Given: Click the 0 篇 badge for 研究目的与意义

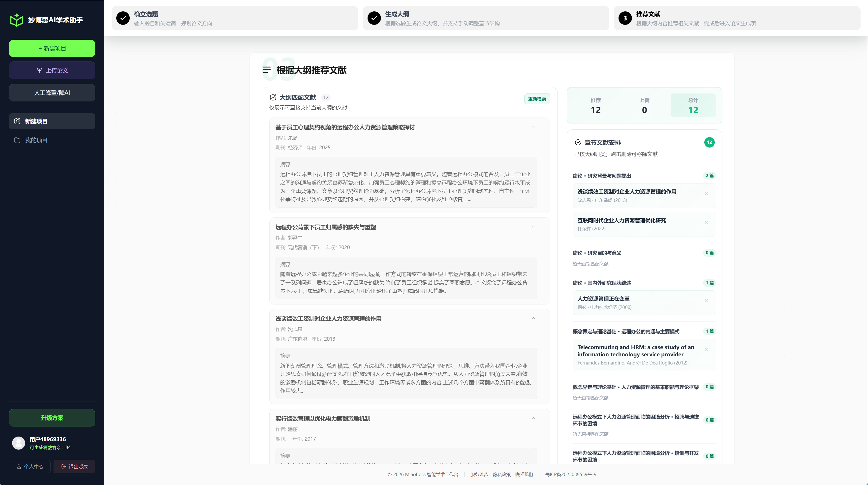Looking at the screenshot, I should click(x=710, y=253).
